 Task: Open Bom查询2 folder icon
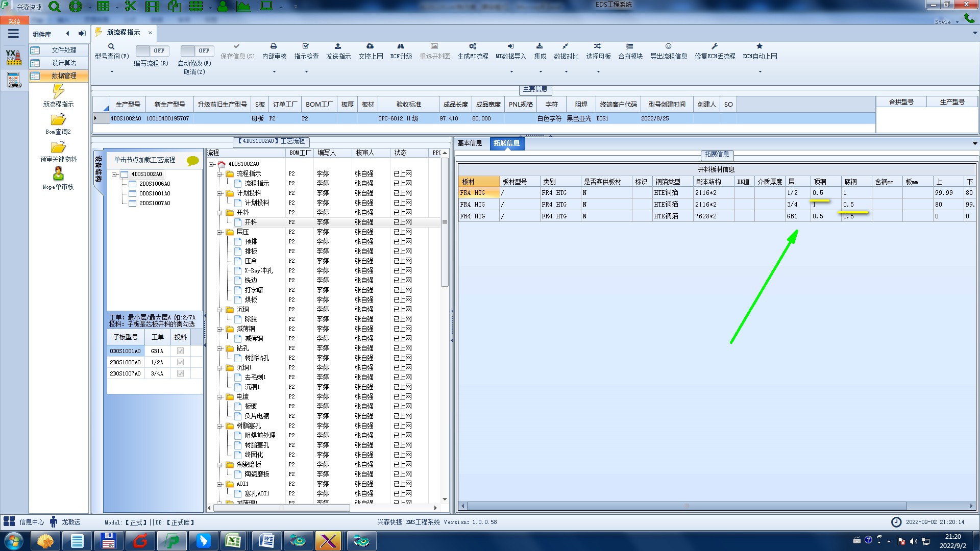(58, 120)
